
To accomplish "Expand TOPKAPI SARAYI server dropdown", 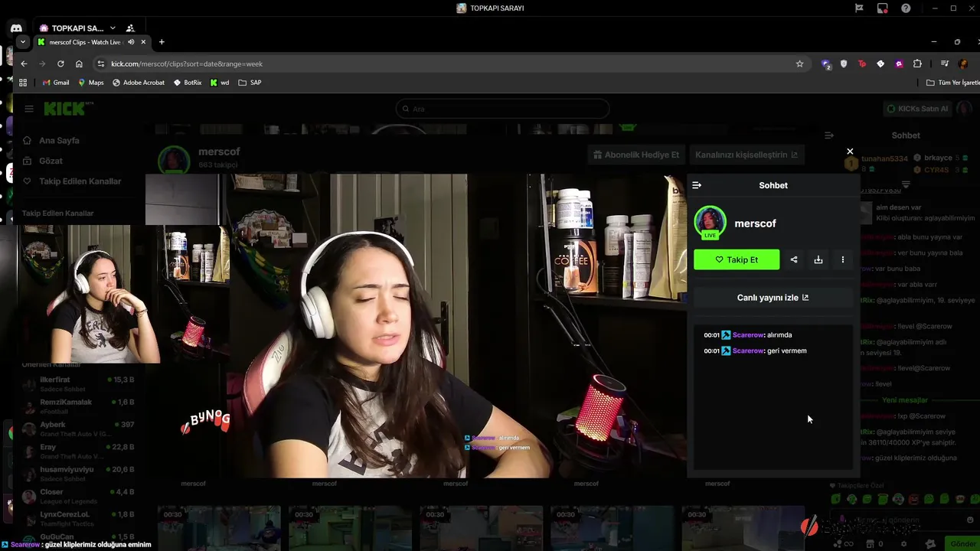I will pyautogui.click(x=113, y=28).
